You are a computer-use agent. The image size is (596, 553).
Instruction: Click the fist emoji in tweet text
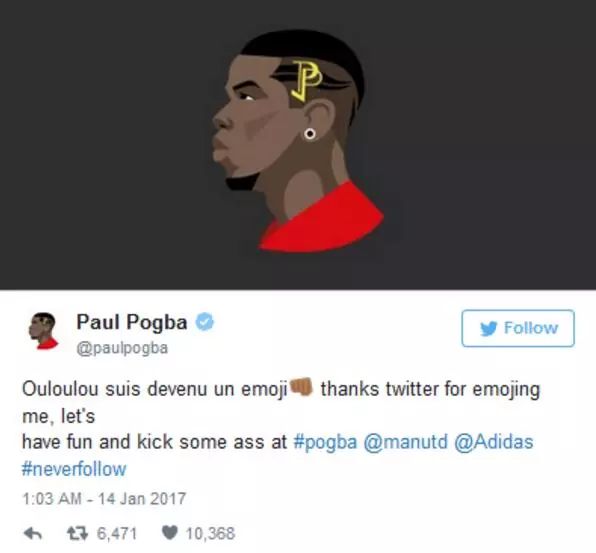(x=301, y=387)
